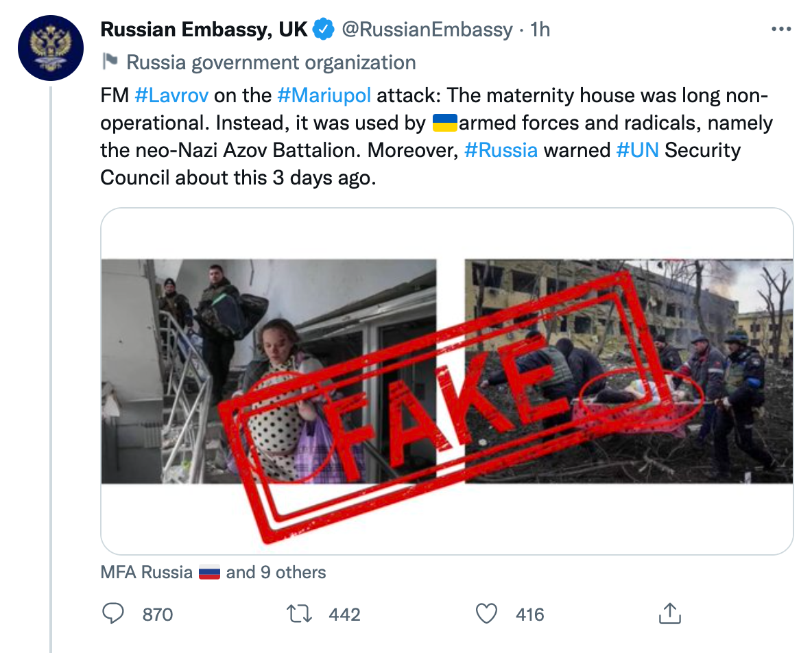Open the Russian Embassy profile avatar
812x653 pixels.
tap(49, 48)
